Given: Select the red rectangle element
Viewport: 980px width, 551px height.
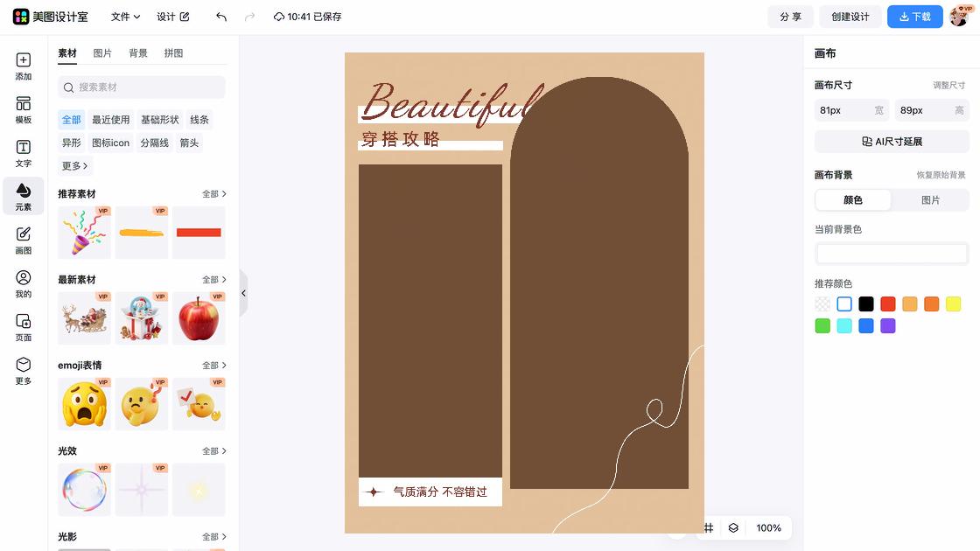Looking at the screenshot, I should (199, 233).
